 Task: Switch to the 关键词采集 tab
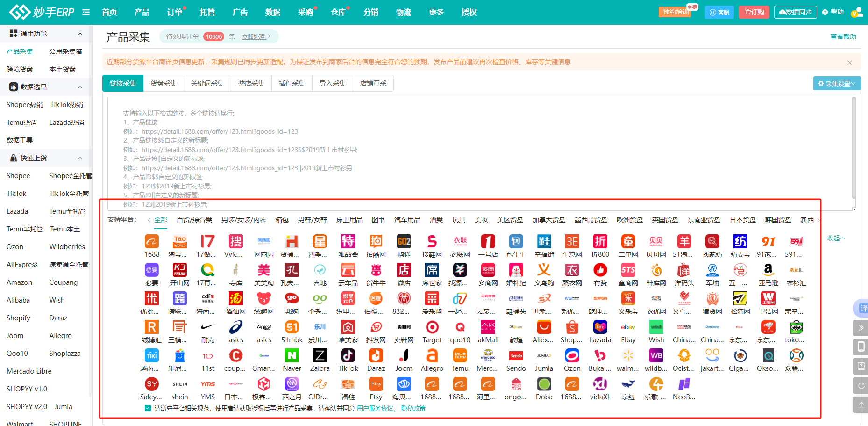tap(207, 83)
